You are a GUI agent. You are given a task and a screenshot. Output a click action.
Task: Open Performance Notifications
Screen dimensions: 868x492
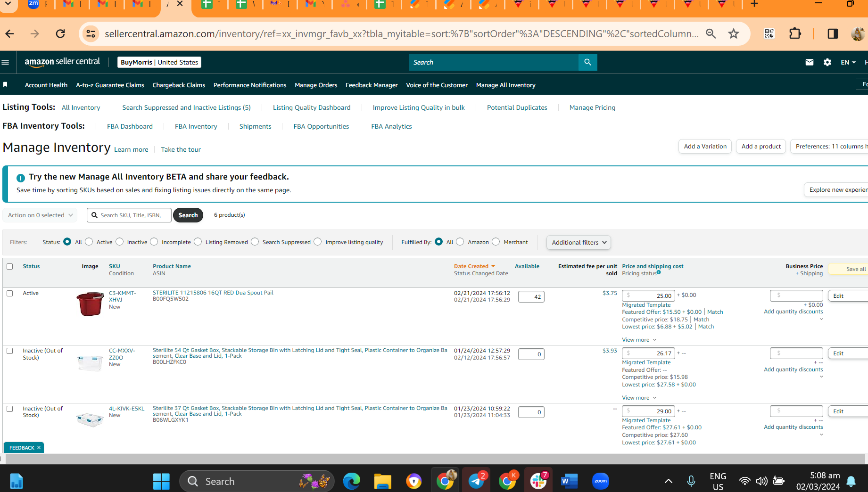(250, 85)
